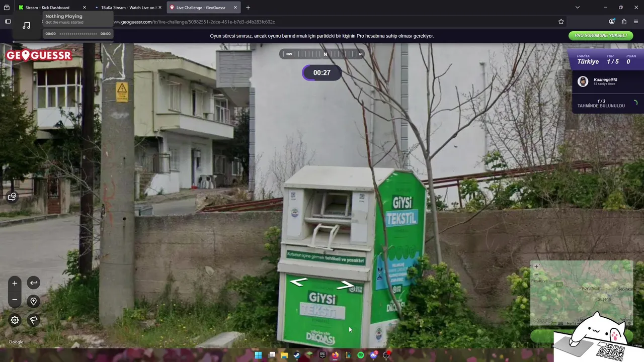
Task: Bookmark this page with star icon
Action: pyautogui.click(x=561, y=22)
